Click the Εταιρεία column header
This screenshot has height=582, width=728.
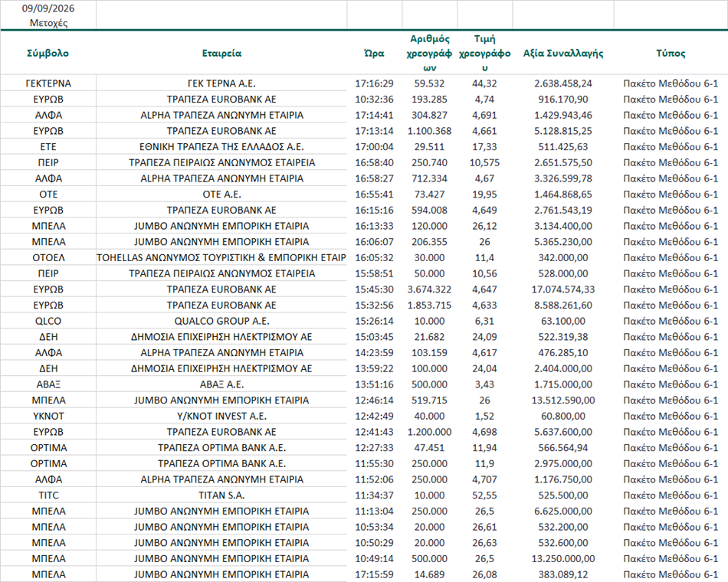pyautogui.click(x=221, y=53)
